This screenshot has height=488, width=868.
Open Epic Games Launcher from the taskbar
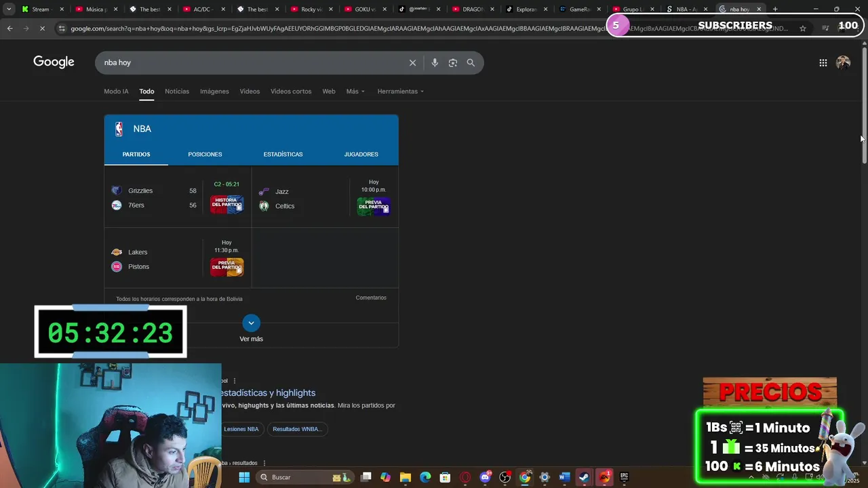624,477
